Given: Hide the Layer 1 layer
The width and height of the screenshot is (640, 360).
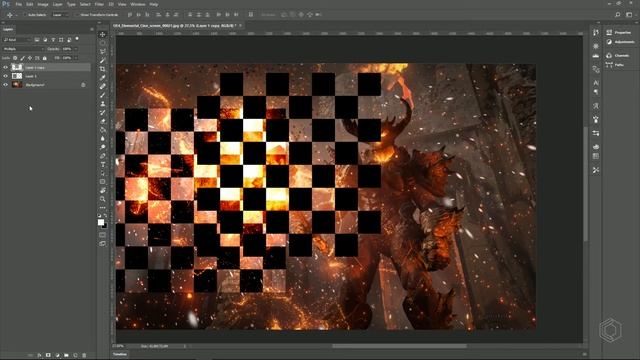Looking at the screenshot, I should [5, 76].
